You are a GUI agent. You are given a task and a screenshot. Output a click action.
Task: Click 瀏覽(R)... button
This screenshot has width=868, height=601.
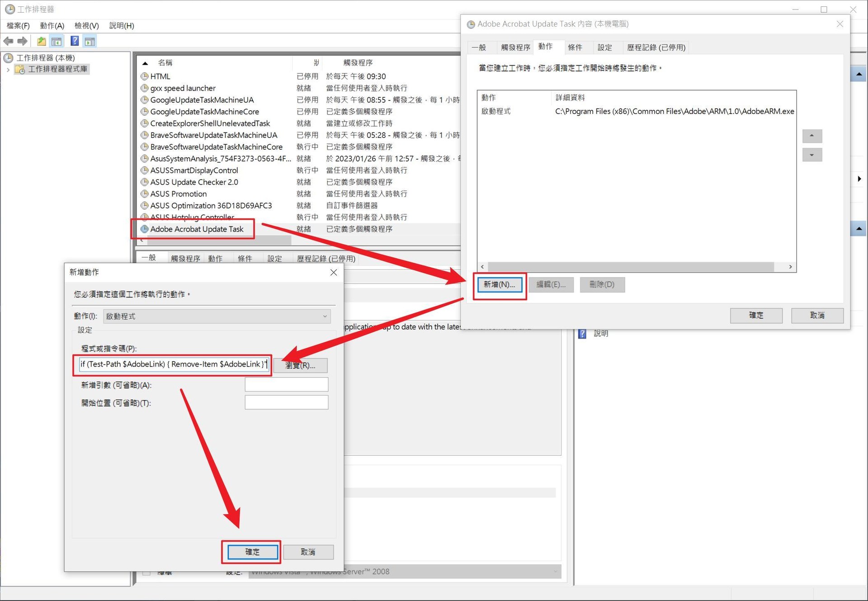pyautogui.click(x=300, y=365)
